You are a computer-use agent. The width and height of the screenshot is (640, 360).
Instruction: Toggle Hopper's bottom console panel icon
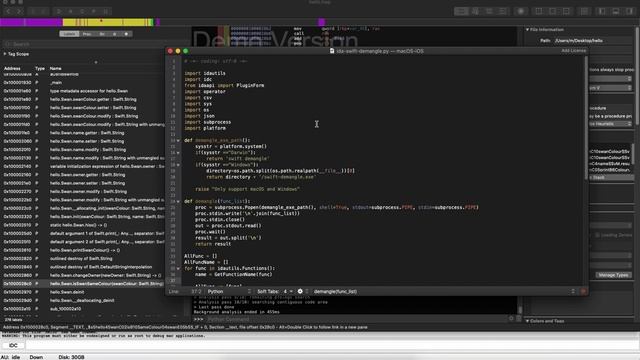[616, 11]
